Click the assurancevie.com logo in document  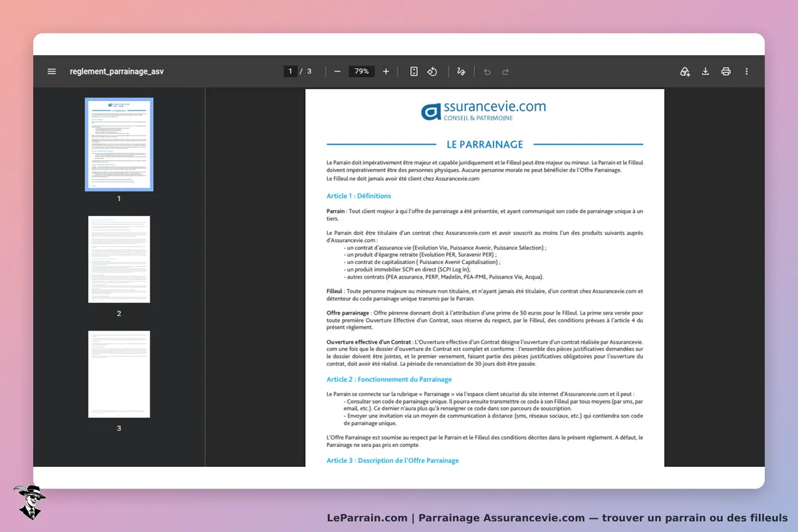[x=484, y=110]
